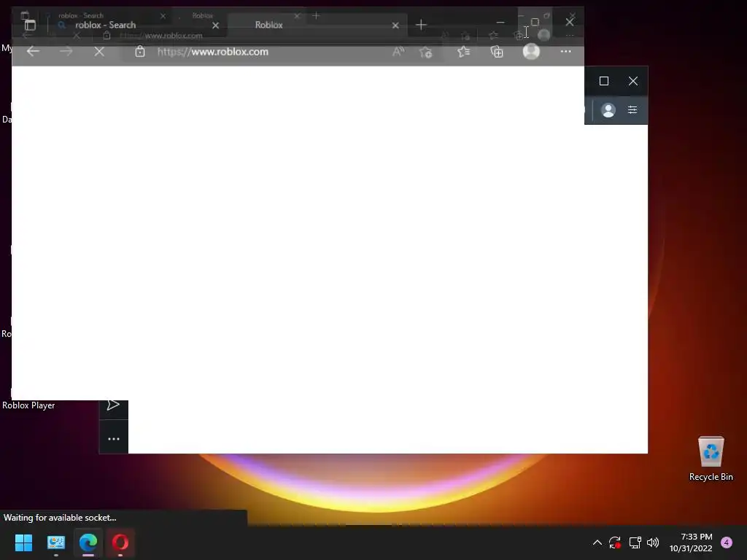Open Opera browser from taskbar

pos(120,542)
